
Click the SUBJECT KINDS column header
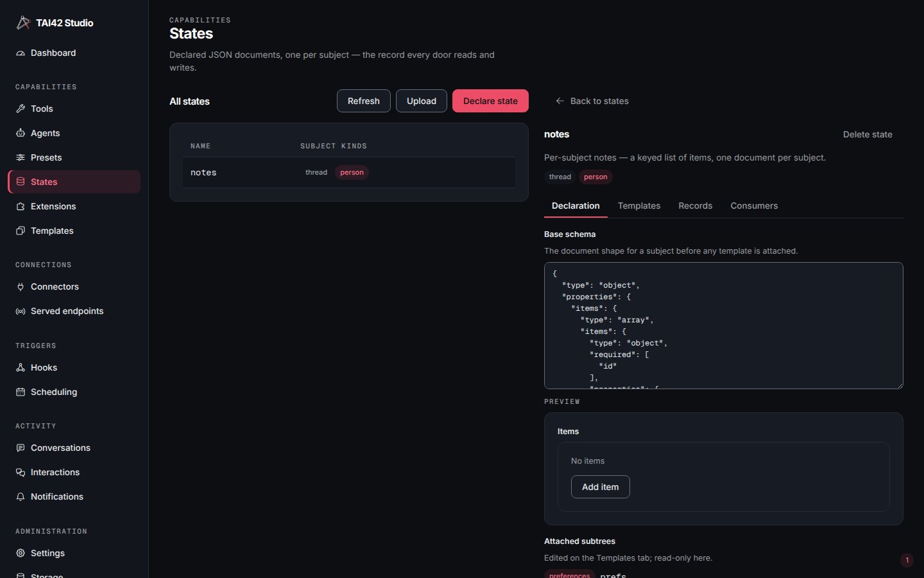click(334, 146)
